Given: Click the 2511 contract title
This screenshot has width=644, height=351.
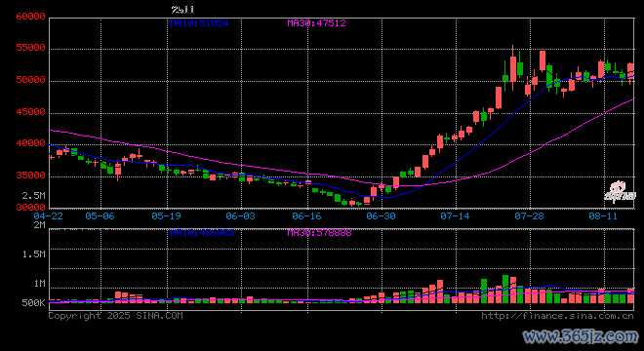Looking at the screenshot, I should point(182,10).
